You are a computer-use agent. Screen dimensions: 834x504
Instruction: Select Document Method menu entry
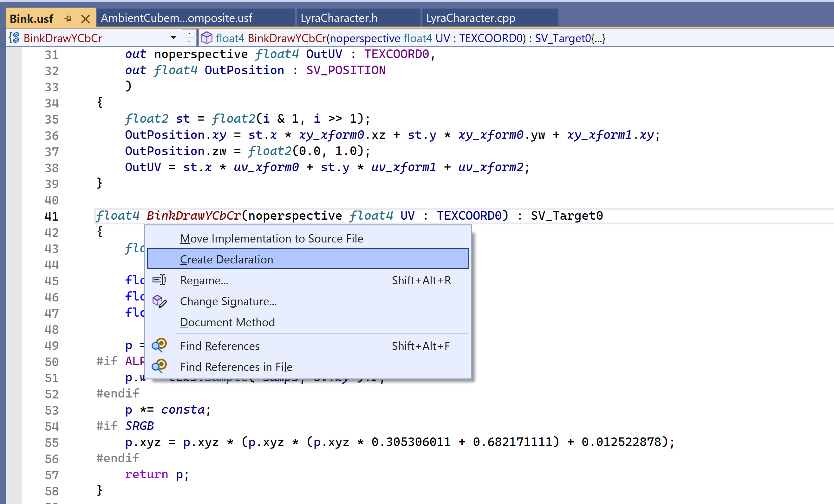[x=227, y=322]
